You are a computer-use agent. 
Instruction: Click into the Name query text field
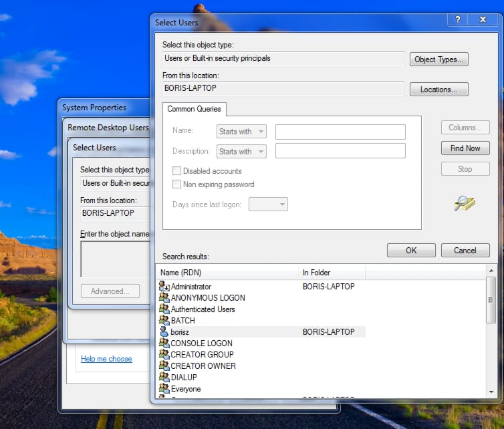[x=340, y=131]
